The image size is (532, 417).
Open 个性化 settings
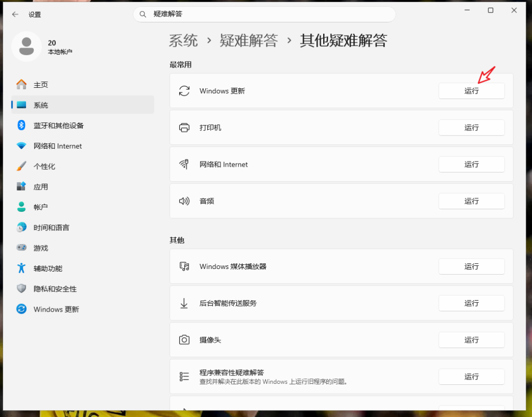tap(83, 166)
